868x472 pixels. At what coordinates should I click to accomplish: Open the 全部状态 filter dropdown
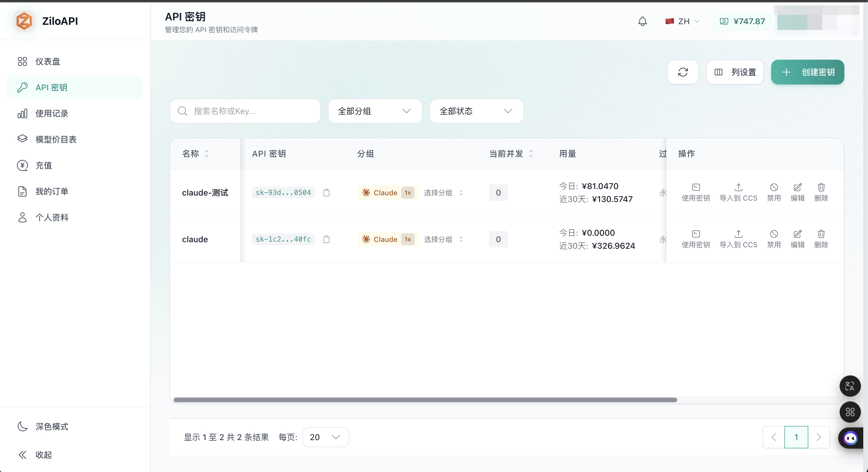tap(477, 111)
